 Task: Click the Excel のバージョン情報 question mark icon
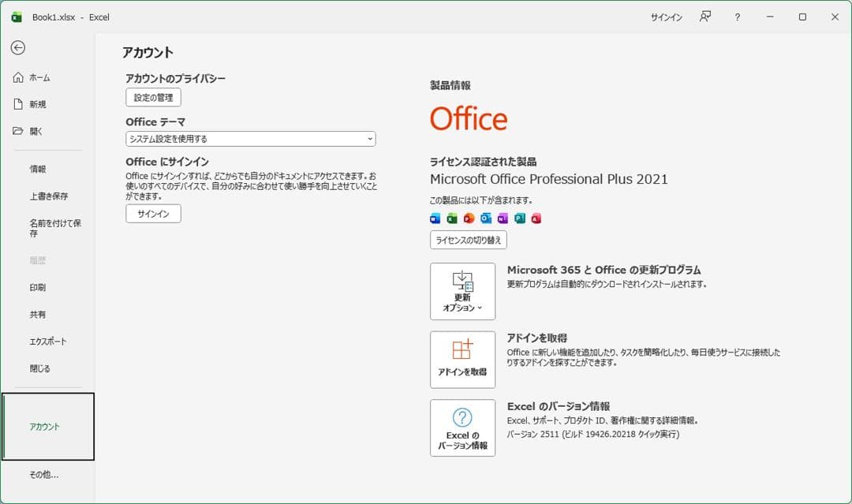coord(462,418)
